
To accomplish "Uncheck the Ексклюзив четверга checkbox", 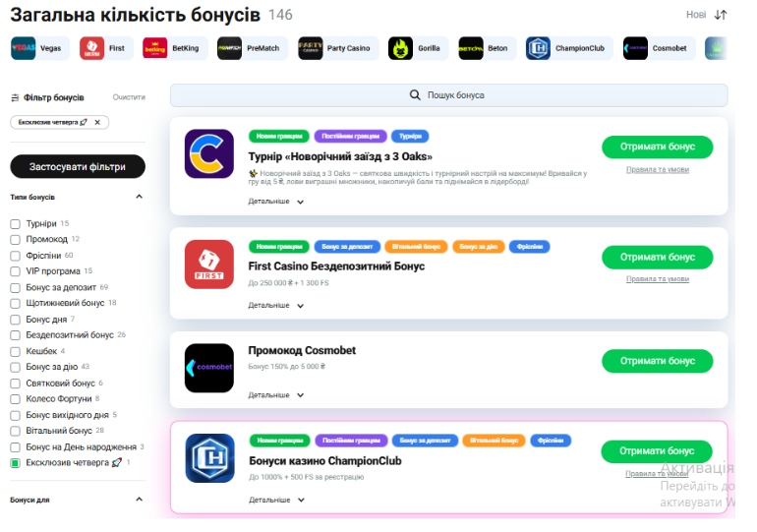I will [x=16, y=462].
